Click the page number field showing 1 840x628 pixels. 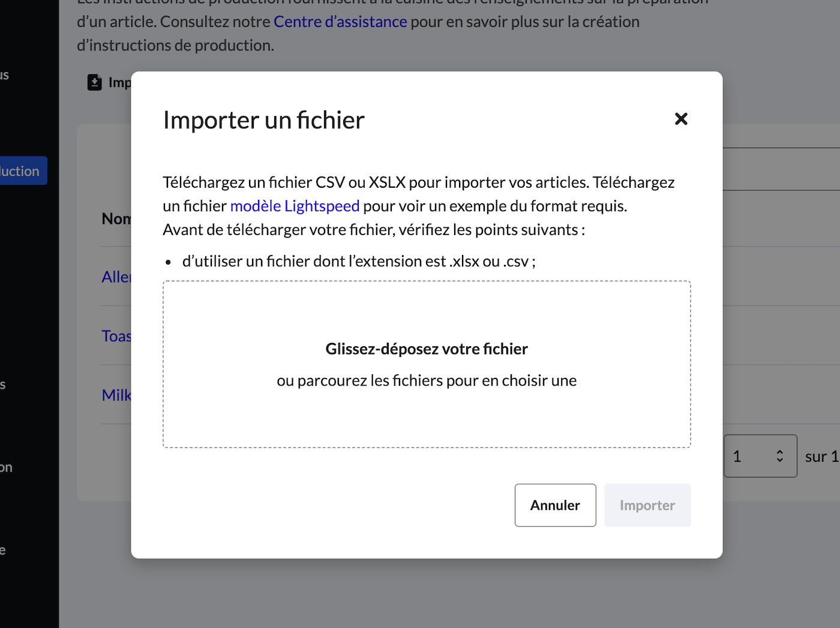tap(760, 456)
